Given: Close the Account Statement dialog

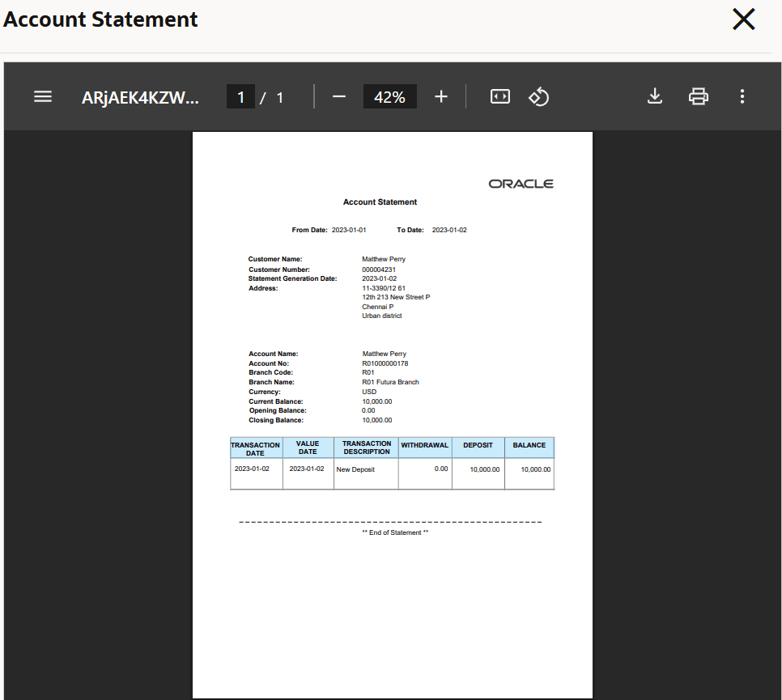Looking at the screenshot, I should 744,19.
